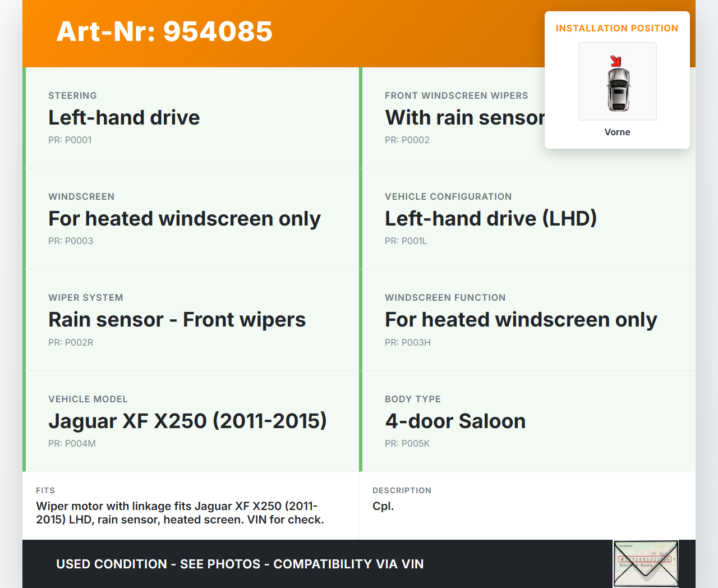Click the 'Installation Position' heading
Viewport: 718px width, 588px height.
click(x=616, y=29)
